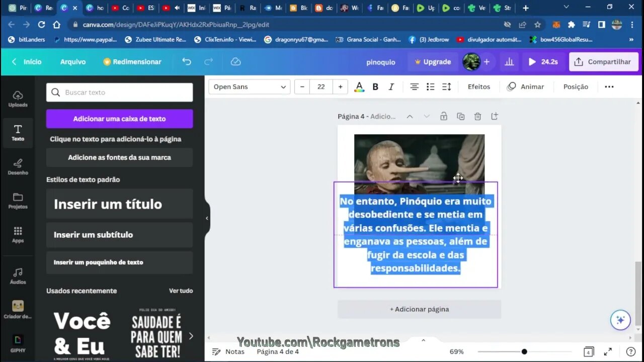Play the 24.2s presentation preview
644x362 pixels.
pos(543,62)
